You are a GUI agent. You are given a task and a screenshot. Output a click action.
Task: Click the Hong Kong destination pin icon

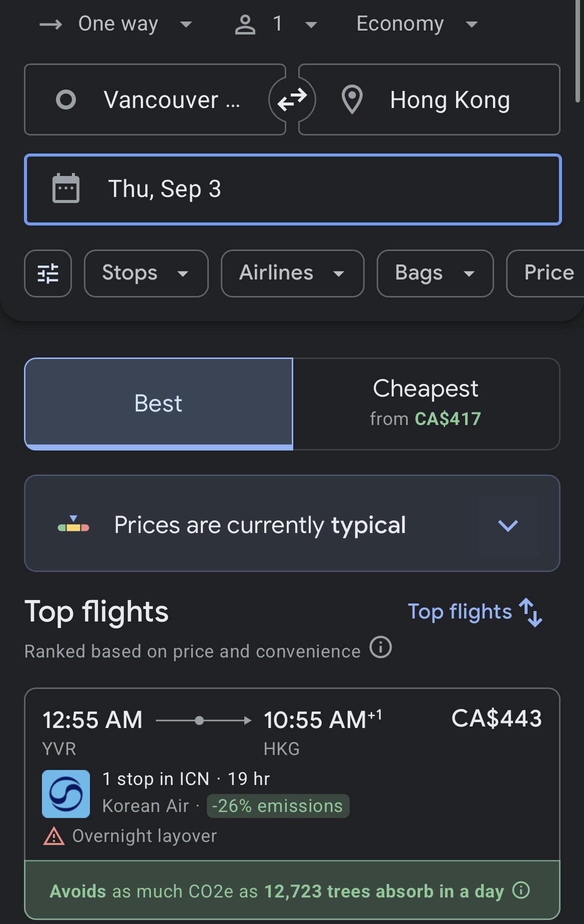352,99
